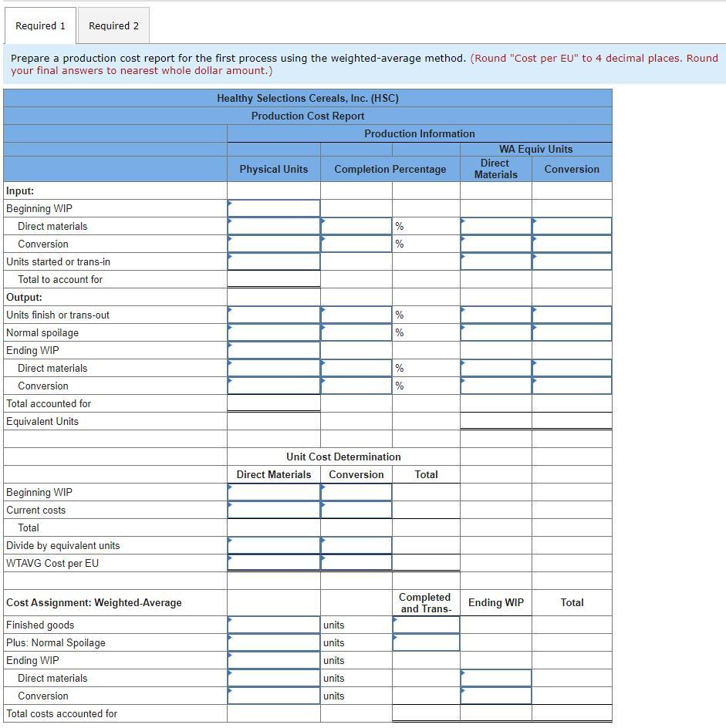Screen dimensions: 726x728
Task: Select Beginning WIP Direct Materials cost cell
Action: pyautogui.click(x=273, y=491)
